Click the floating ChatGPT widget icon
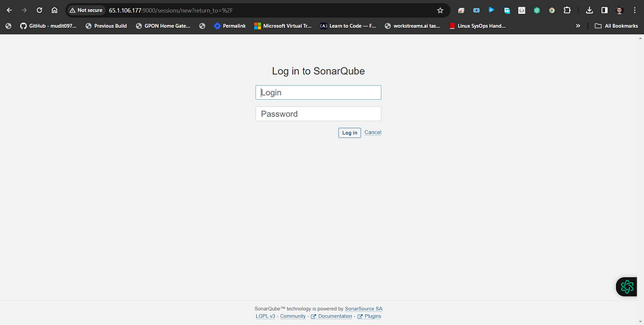The image size is (644, 325). tap(627, 287)
